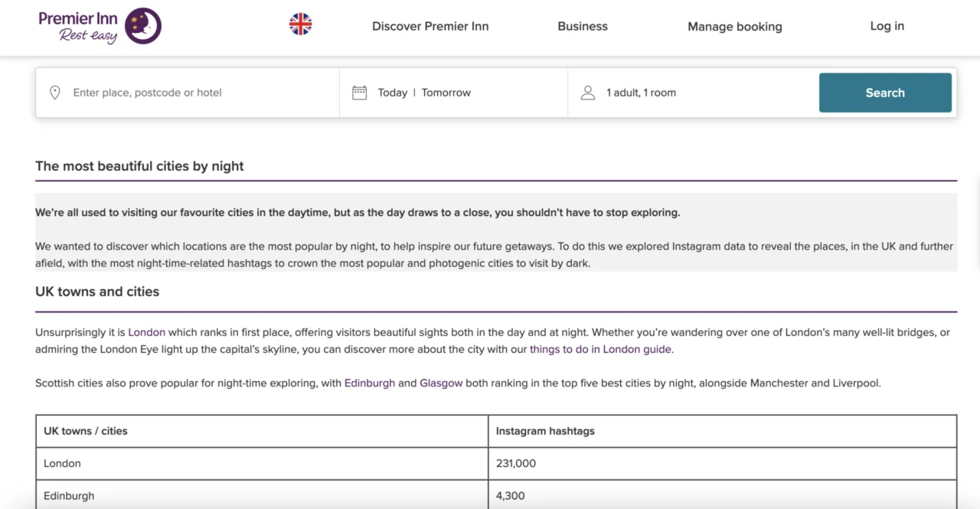This screenshot has height=509, width=980.
Task: Click the location pin icon in search bar
Action: [55, 93]
